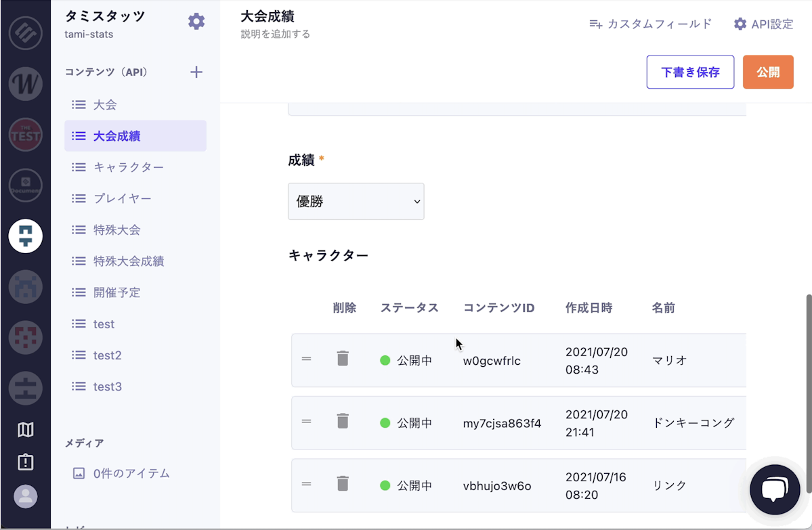Expand the 成績 dropdown showing 優勝
The width and height of the screenshot is (812, 530).
coord(356,202)
